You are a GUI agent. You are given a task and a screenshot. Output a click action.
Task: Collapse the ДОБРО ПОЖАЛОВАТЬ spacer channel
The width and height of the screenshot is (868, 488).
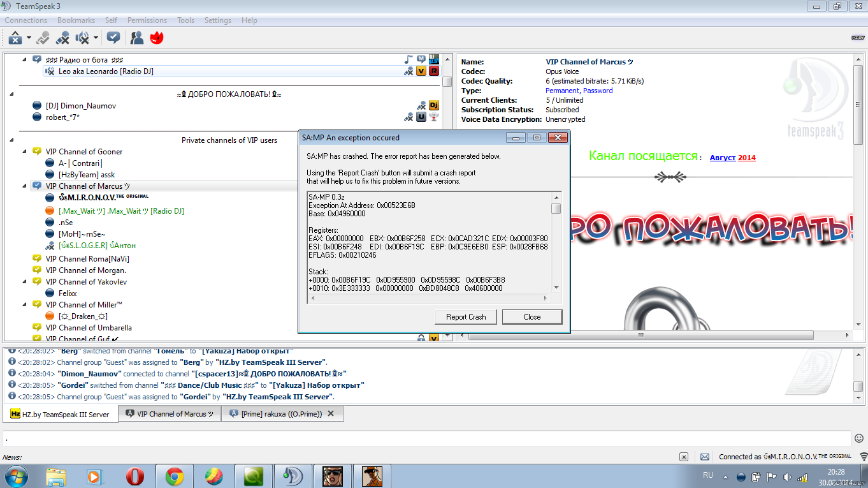(12, 94)
